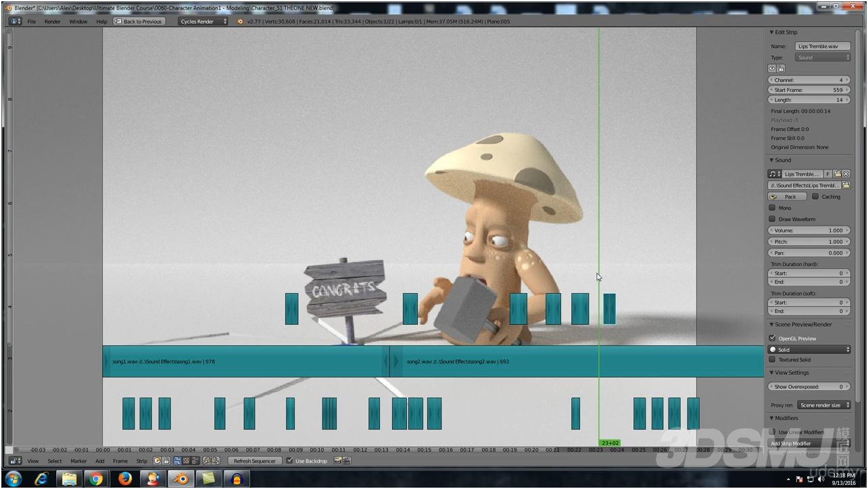
Task: Open the Add Strip Modifier dropdown
Action: pos(809,444)
